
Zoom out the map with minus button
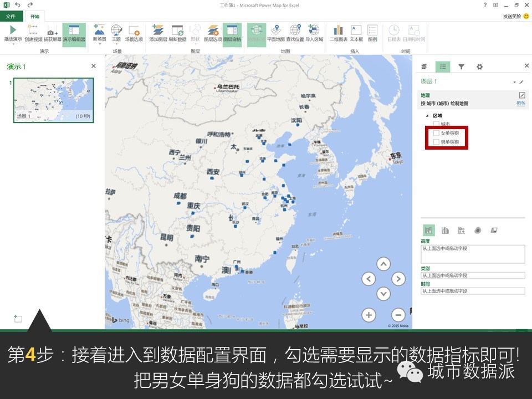click(398, 315)
